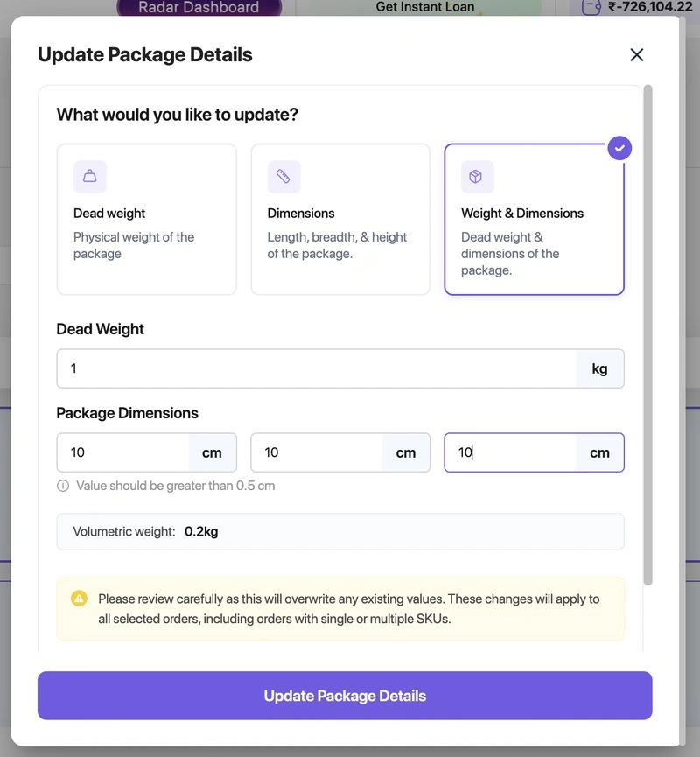This screenshot has width=700, height=757.
Task: Click the third package dimension field
Action: pyautogui.click(x=511, y=452)
